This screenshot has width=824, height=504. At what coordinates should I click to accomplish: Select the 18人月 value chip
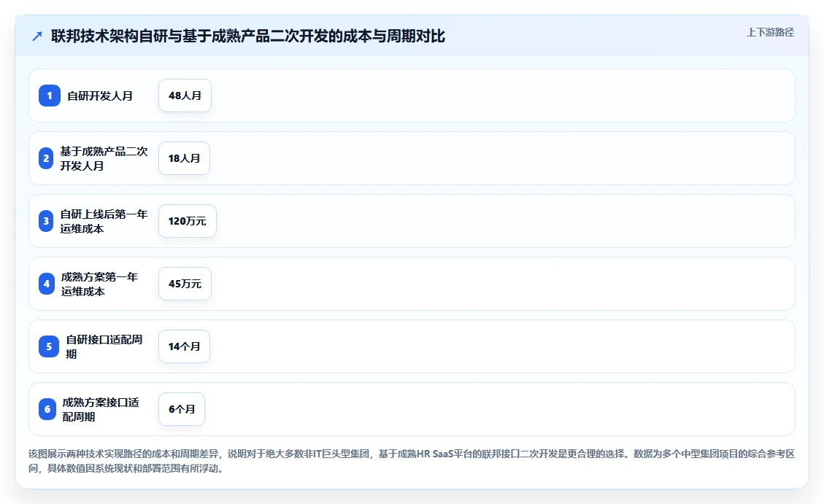click(185, 158)
